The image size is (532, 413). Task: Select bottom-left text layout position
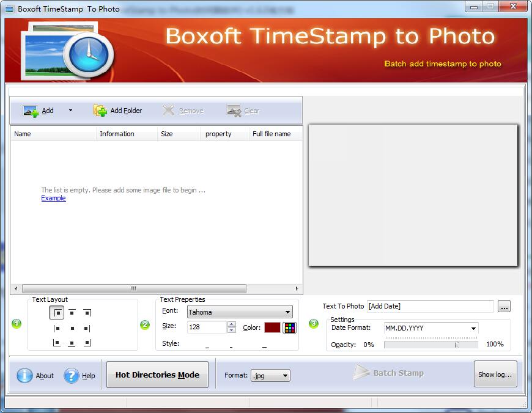coord(57,343)
